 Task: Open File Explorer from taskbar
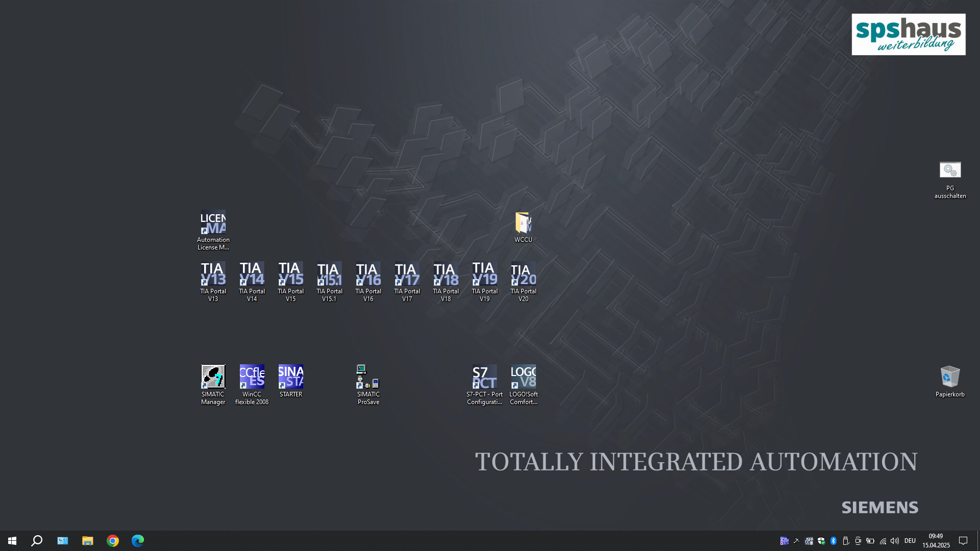(x=87, y=541)
